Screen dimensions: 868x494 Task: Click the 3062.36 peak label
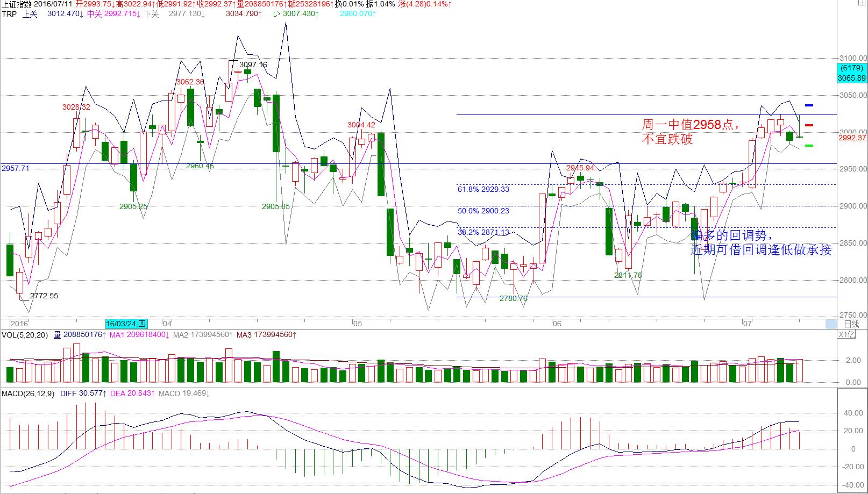click(190, 82)
